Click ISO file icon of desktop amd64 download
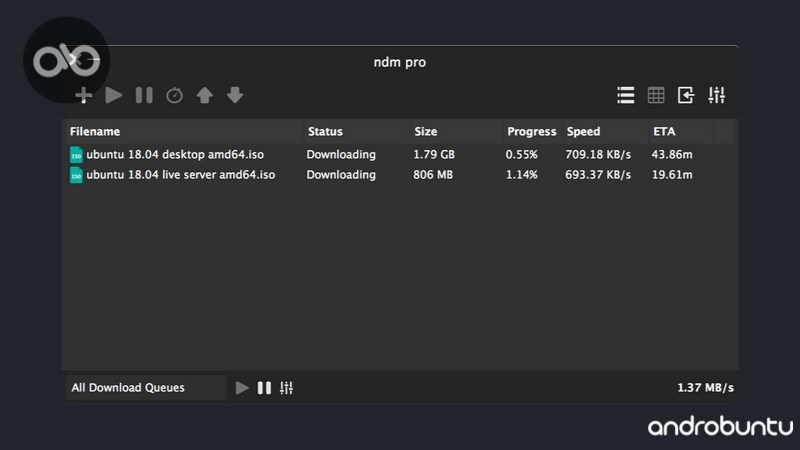This screenshot has height=450, width=800. [76, 155]
